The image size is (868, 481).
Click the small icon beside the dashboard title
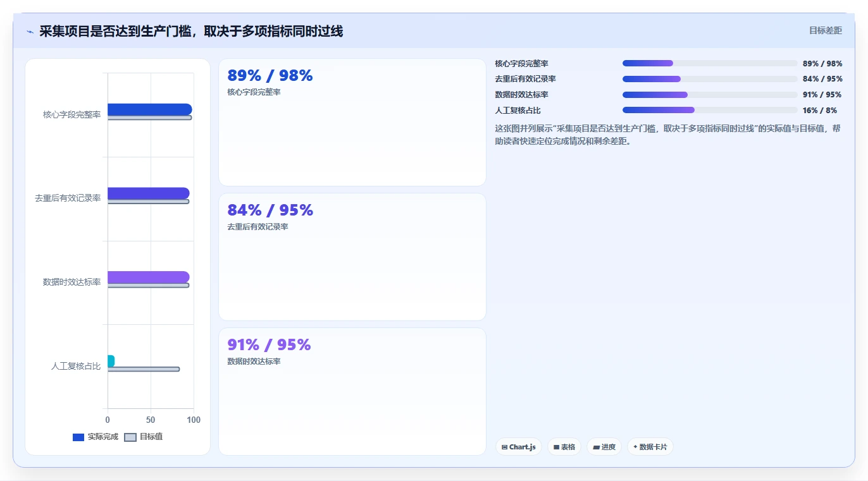30,32
